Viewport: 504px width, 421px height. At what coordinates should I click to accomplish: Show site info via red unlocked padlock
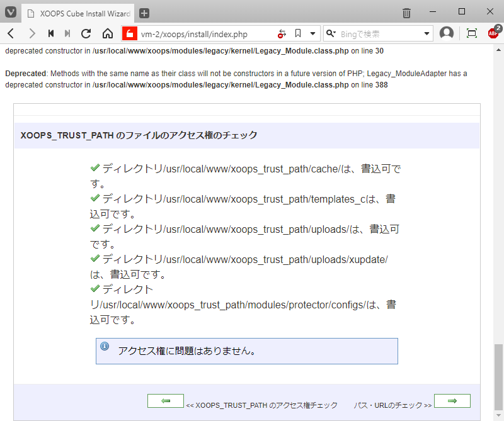130,33
